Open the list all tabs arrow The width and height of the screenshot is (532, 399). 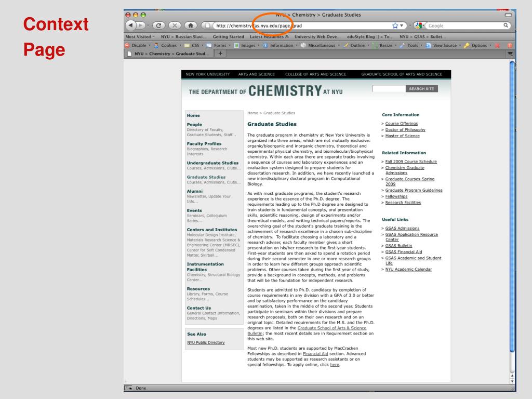pyautogui.click(x=510, y=54)
